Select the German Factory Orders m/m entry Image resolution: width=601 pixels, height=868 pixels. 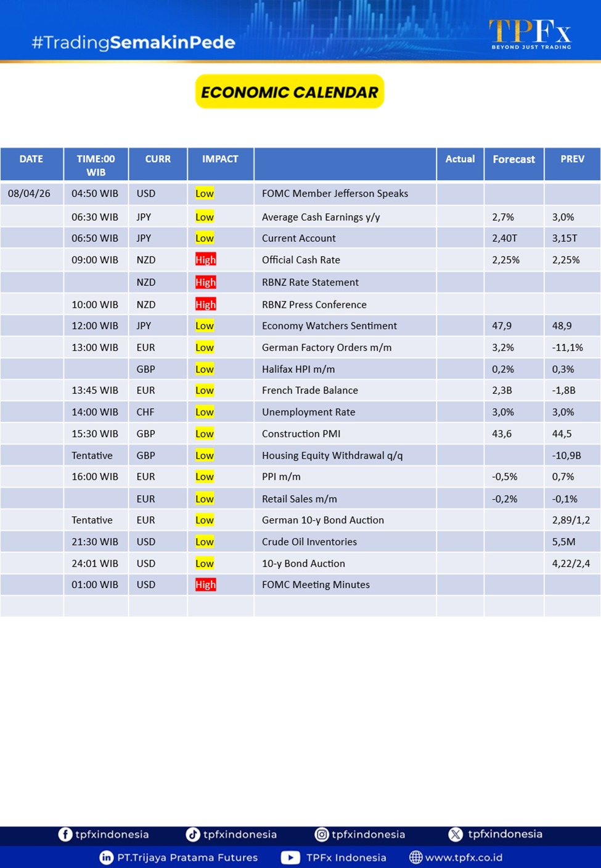(x=326, y=348)
